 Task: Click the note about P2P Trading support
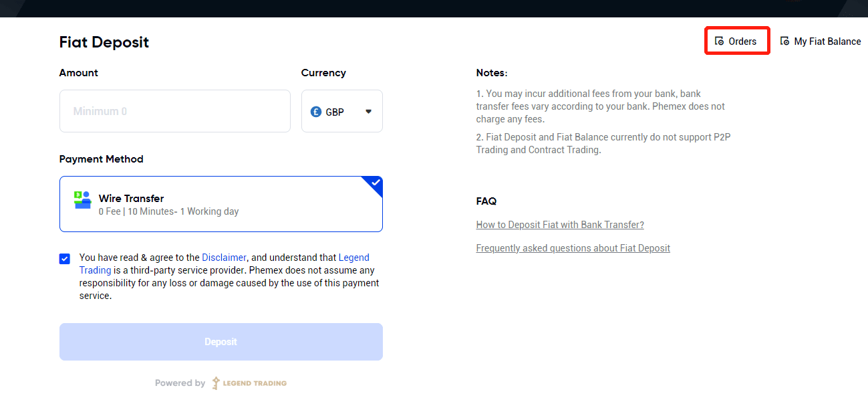tap(603, 144)
